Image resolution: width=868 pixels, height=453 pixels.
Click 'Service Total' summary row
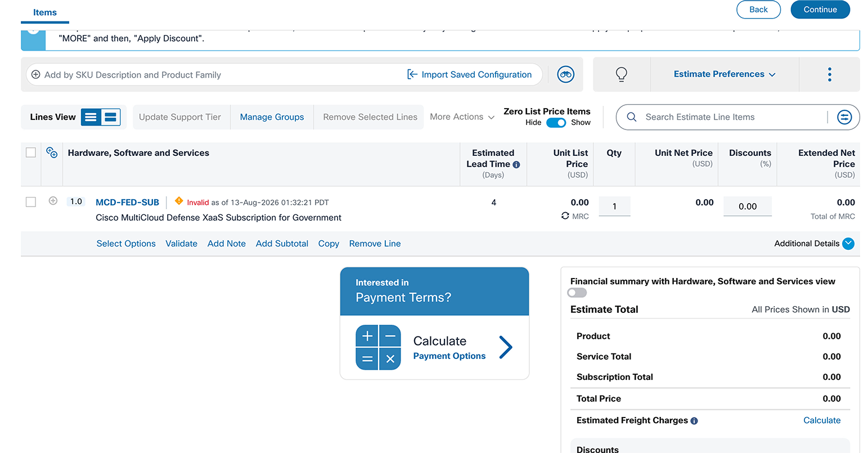[x=710, y=357]
